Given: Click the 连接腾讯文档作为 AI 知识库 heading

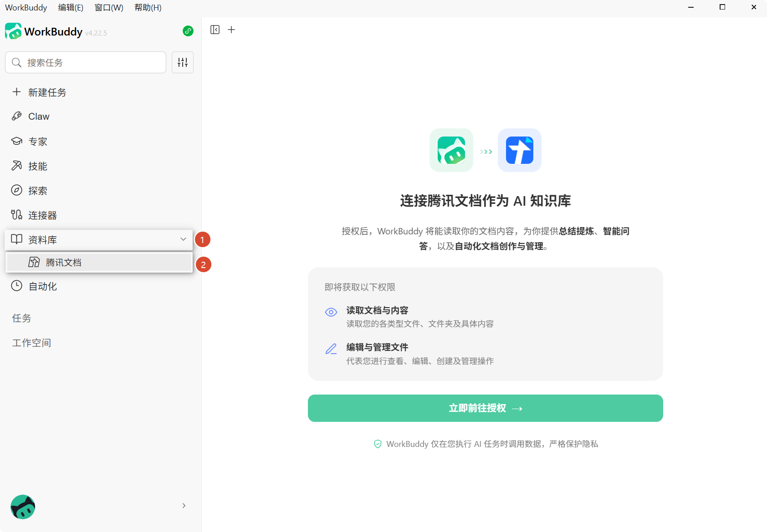Looking at the screenshot, I should tap(486, 201).
